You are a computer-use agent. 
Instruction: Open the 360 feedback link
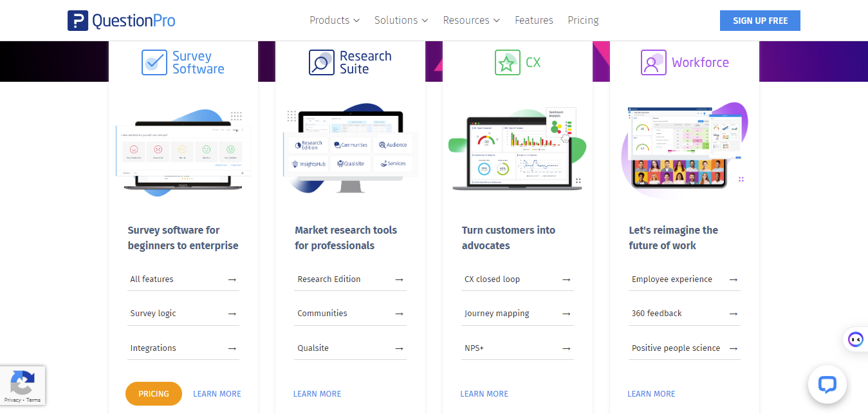pos(657,314)
